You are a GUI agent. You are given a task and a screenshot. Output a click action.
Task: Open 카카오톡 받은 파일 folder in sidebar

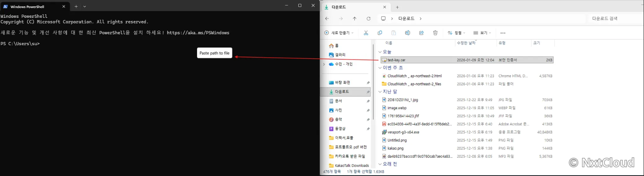[347, 156]
